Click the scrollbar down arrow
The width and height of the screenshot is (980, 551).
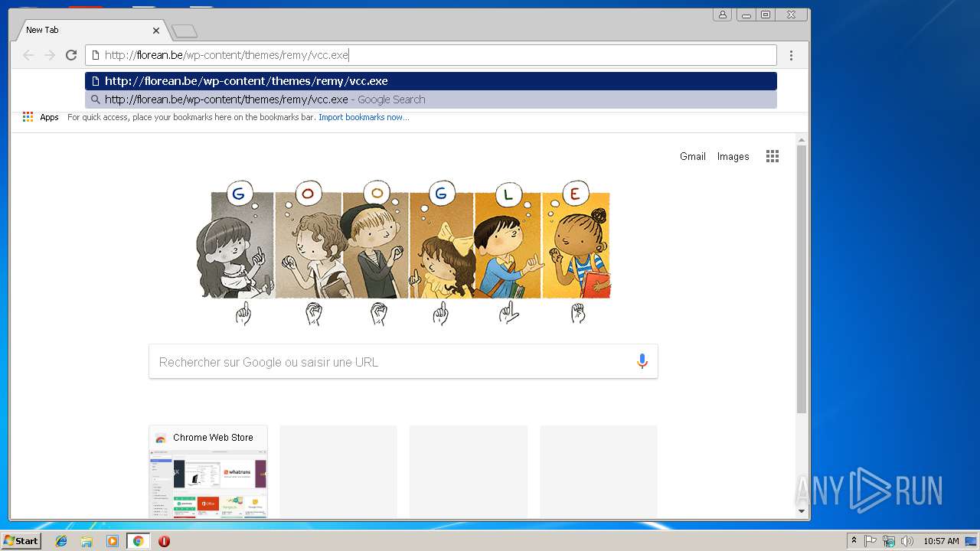pos(802,511)
